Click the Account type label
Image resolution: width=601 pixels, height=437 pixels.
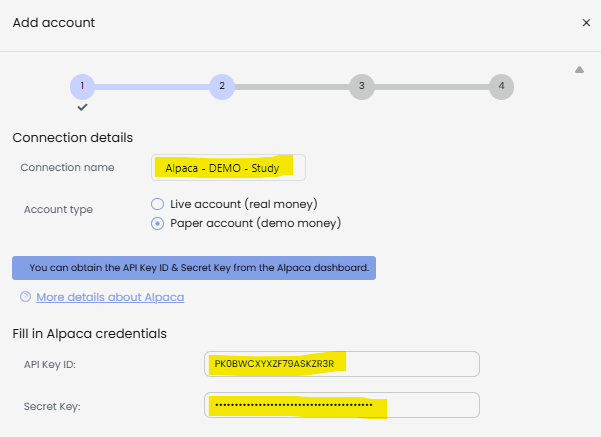coord(58,210)
